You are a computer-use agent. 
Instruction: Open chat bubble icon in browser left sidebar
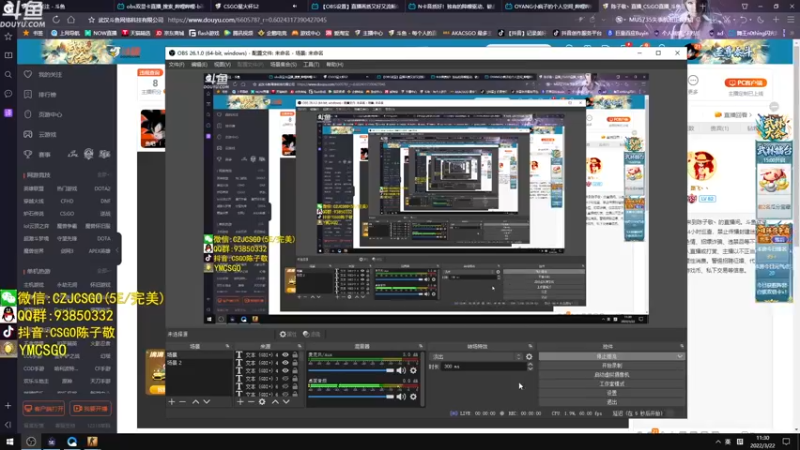[x=8, y=94]
